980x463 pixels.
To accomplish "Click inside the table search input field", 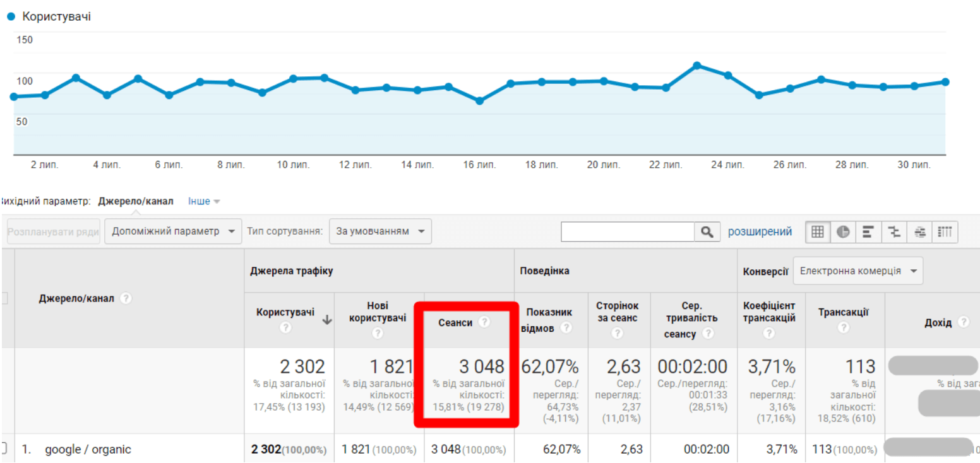I will pyautogui.click(x=628, y=232).
